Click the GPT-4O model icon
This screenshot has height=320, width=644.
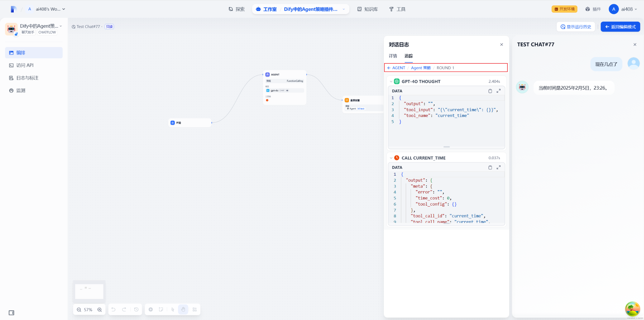pyautogui.click(x=397, y=82)
